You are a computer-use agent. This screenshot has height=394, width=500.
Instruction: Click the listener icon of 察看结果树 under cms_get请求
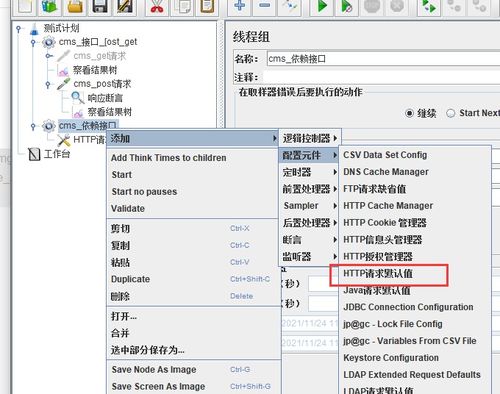[63, 70]
